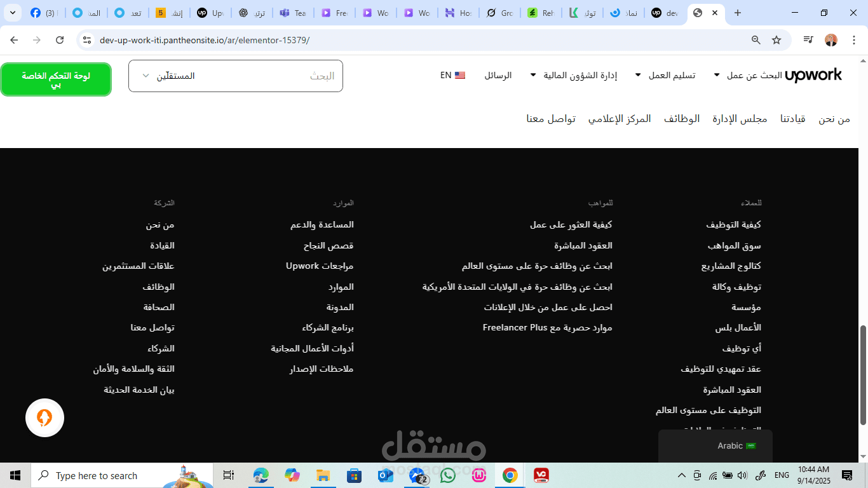Open مراجعات Upwork footer link
The width and height of the screenshot is (868, 488).
click(320, 266)
